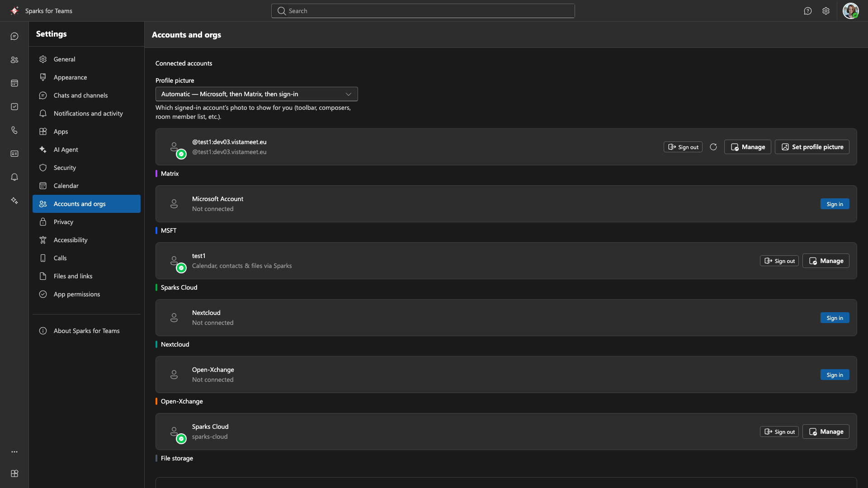Select Accounts and orgs settings

pyautogui.click(x=86, y=204)
